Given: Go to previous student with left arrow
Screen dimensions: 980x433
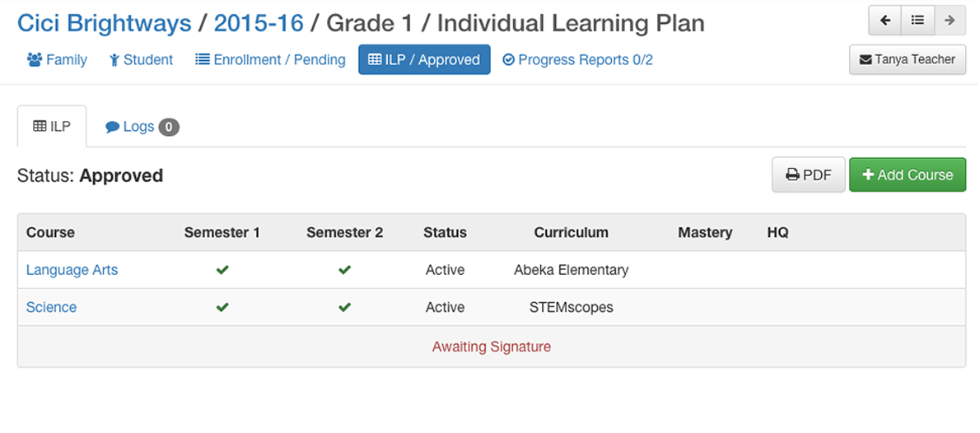Looking at the screenshot, I should coord(885,20).
